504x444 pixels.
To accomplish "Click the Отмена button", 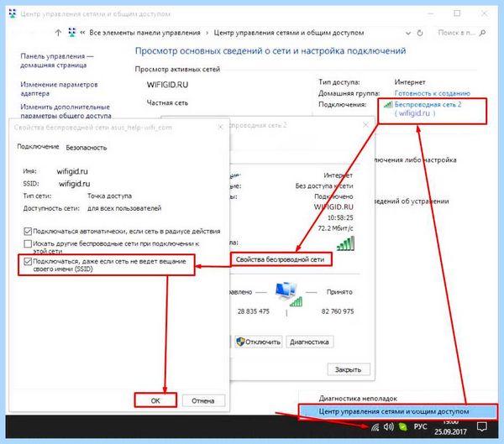I will coord(203,400).
